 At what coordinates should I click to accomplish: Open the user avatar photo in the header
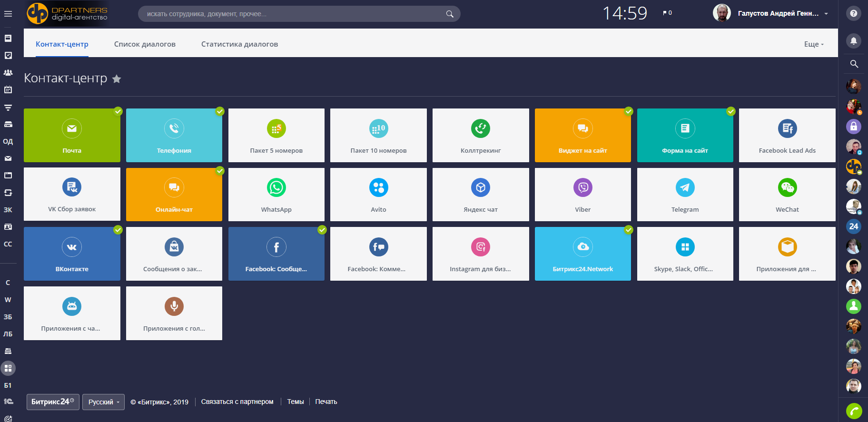[x=722, y=13]
